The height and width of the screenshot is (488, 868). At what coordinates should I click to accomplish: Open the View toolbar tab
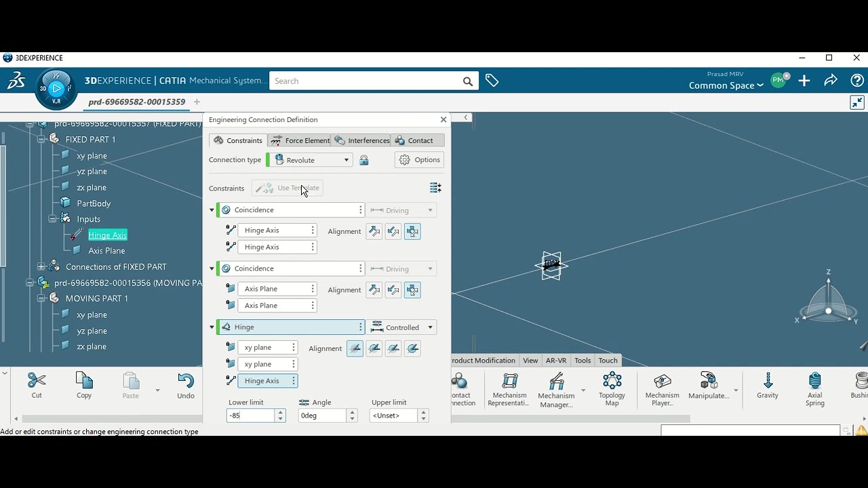530,361
